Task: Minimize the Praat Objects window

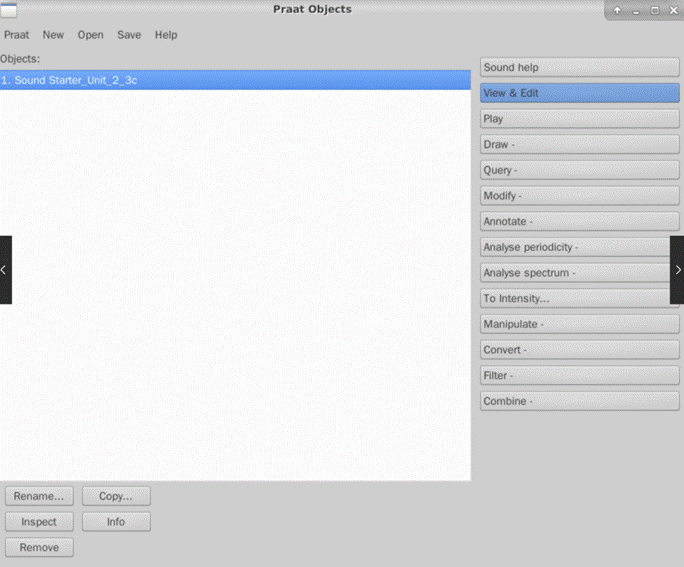Action: point(636,11)
